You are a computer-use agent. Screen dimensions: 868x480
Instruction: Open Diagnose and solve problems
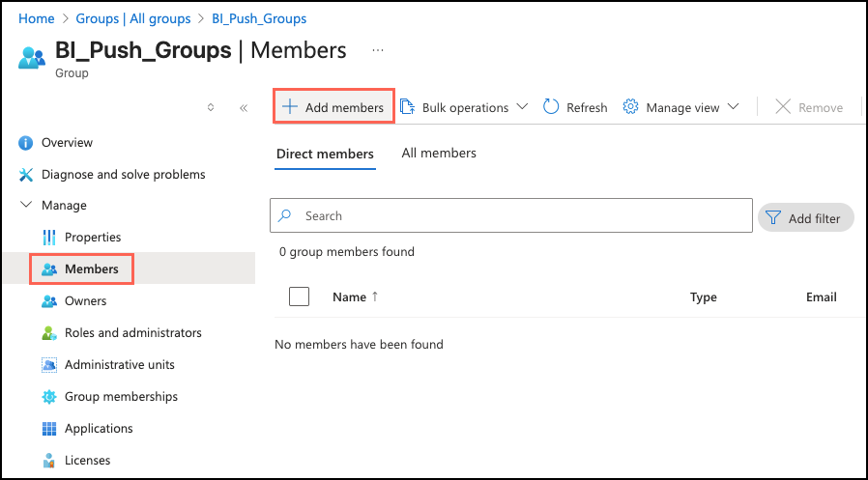(124, 175)
